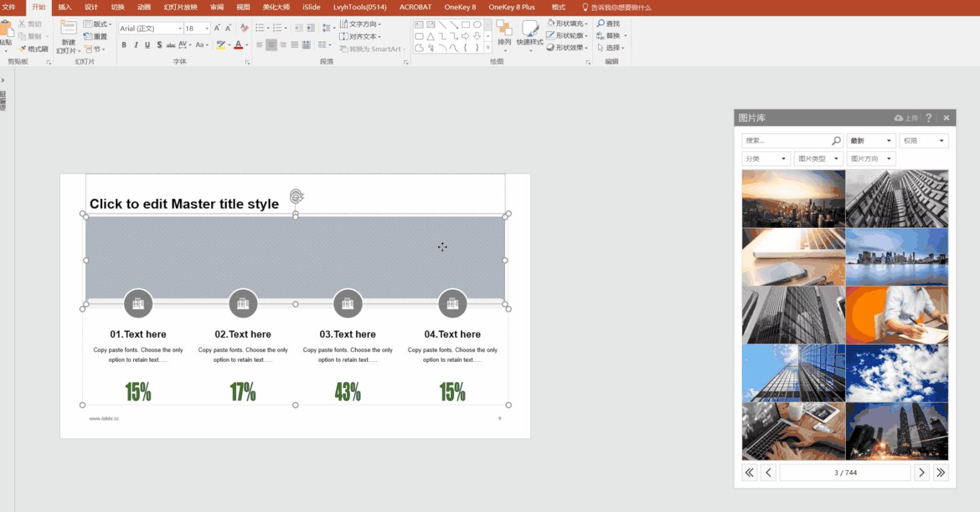Open the 分类 category dropdown

tap(766, 158)
